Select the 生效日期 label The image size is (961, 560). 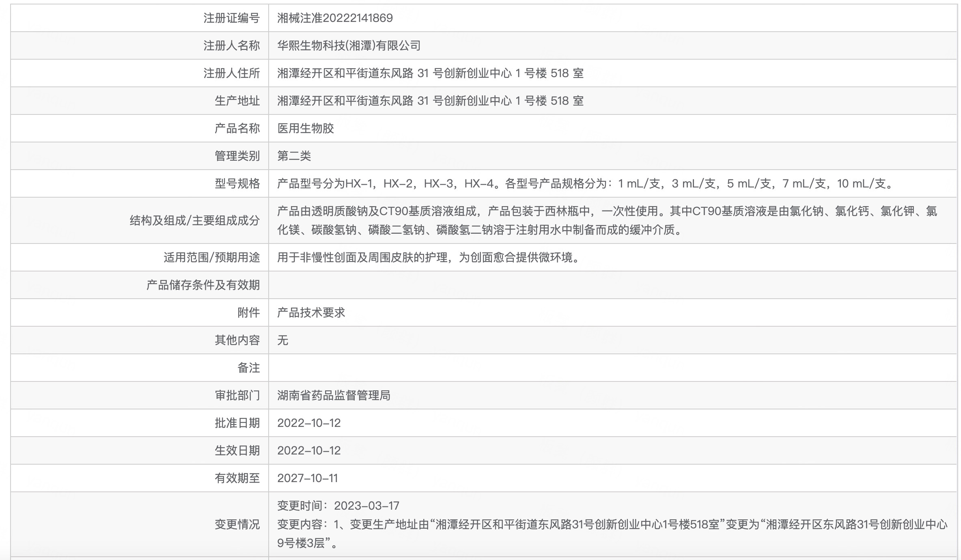(237, 450)
